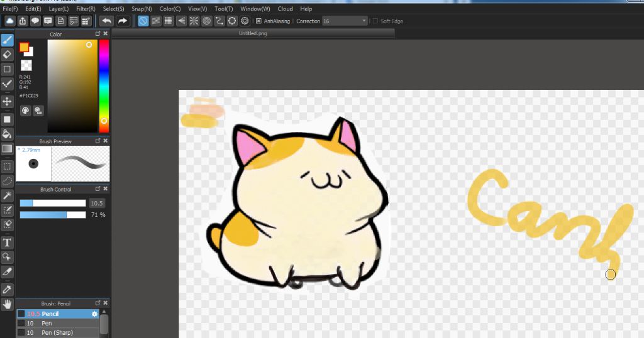The image size is (644, 338).
Task: Select the Pen (Sharp) brush
Action: pos(58,333)
